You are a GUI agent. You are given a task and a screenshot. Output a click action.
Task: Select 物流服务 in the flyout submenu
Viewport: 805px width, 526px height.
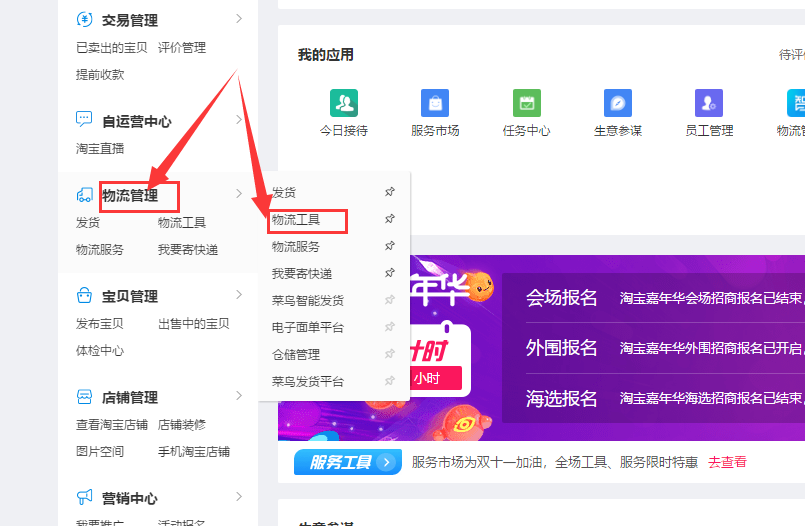pos(296,247)
